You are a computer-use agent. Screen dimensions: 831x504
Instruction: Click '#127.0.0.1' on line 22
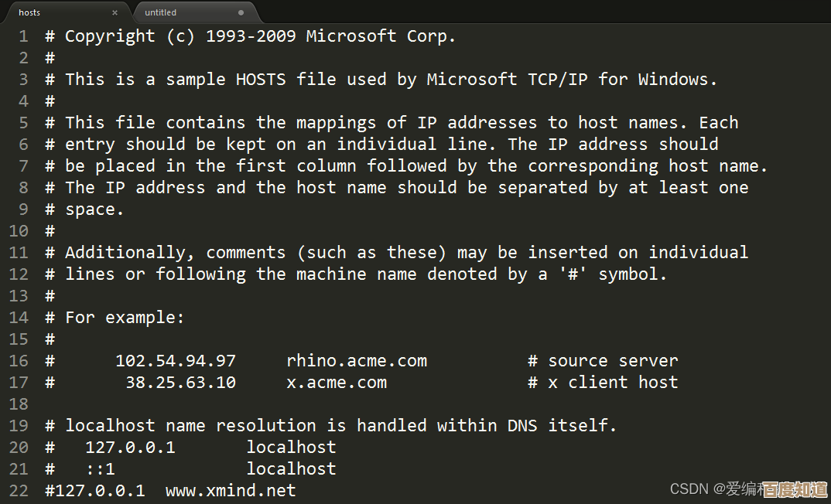pyautogui.click(x=95, y=491)
